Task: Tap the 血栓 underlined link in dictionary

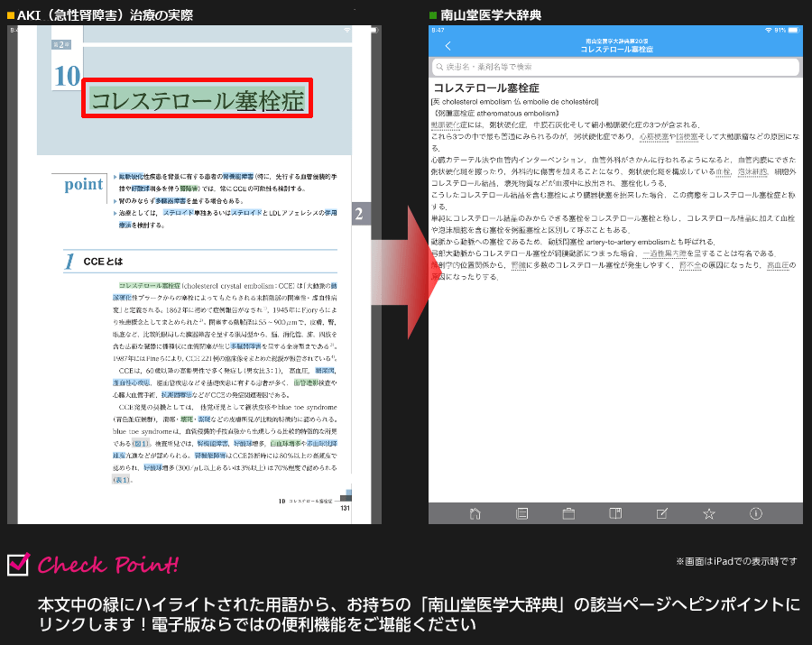Action: (723, 172)
